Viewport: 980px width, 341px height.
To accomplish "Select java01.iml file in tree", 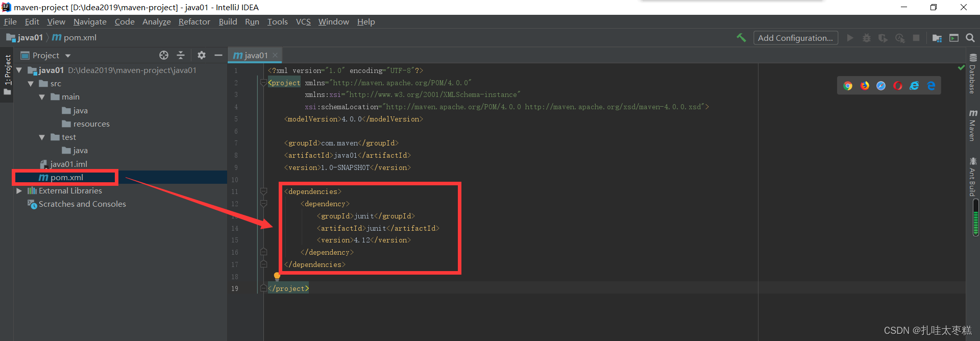I will pos(64,164).
